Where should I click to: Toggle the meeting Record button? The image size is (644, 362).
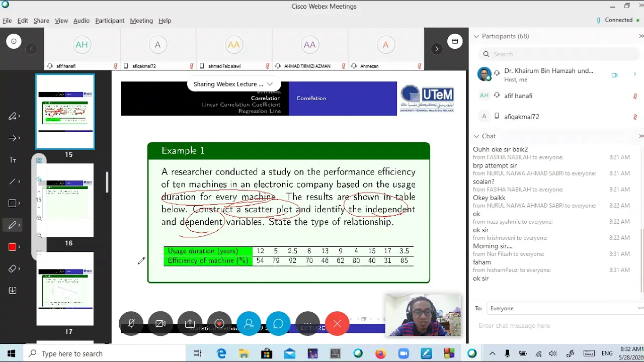pos(219,324)
